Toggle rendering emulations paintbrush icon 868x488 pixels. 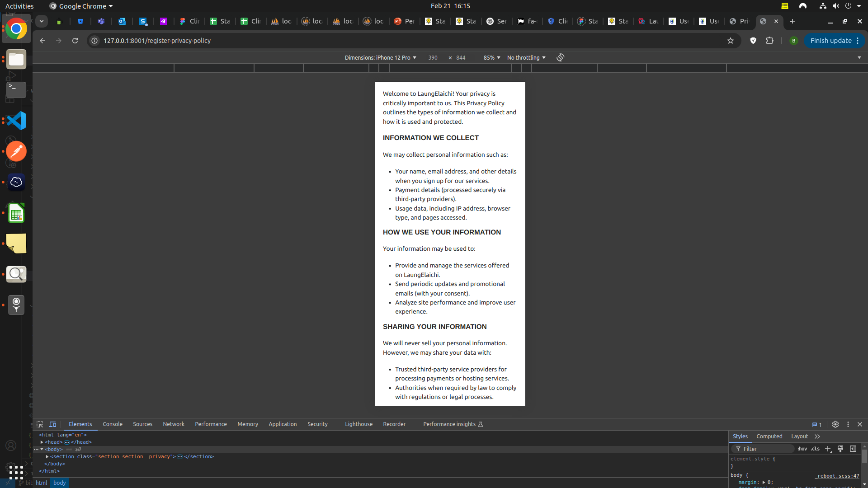(x=840, y=449)
